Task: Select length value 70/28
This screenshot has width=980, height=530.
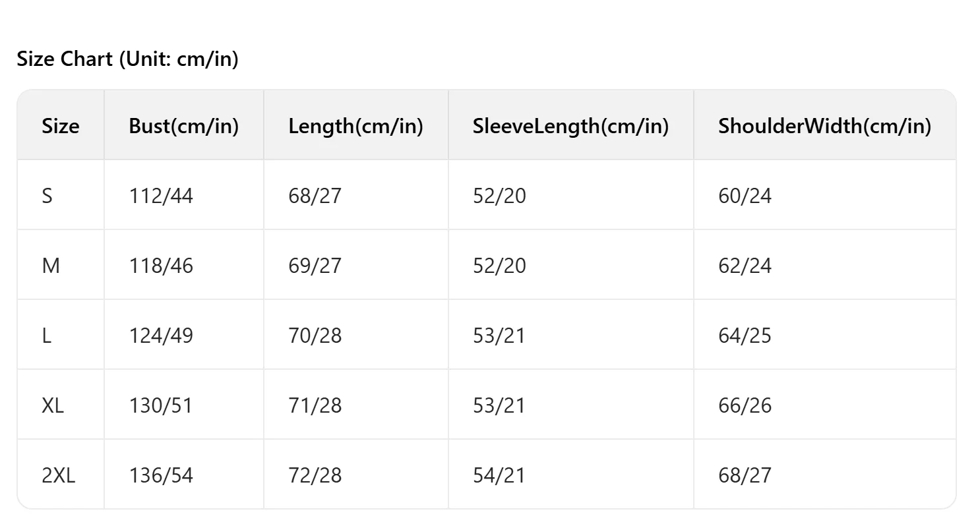Action: [315, 336]
